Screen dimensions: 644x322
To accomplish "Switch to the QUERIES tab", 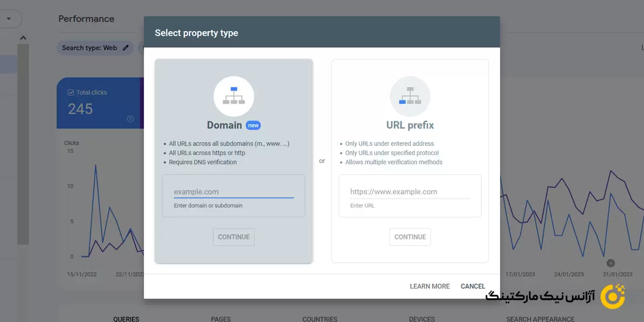I will point(126,319).
